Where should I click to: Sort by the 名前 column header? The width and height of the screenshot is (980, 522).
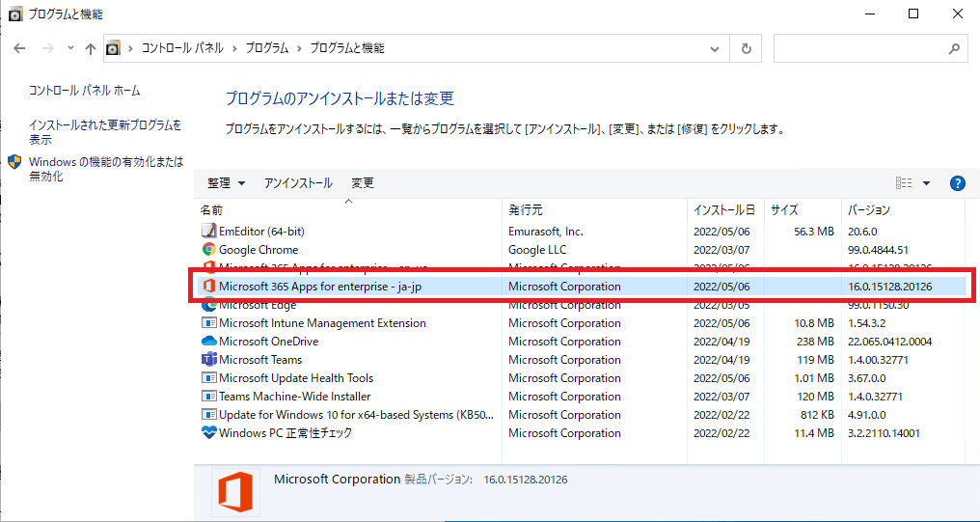(x=349, y=210)
